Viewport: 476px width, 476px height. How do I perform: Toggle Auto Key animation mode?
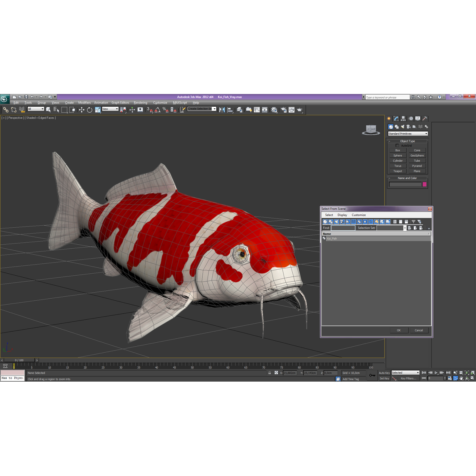point(384,373)
